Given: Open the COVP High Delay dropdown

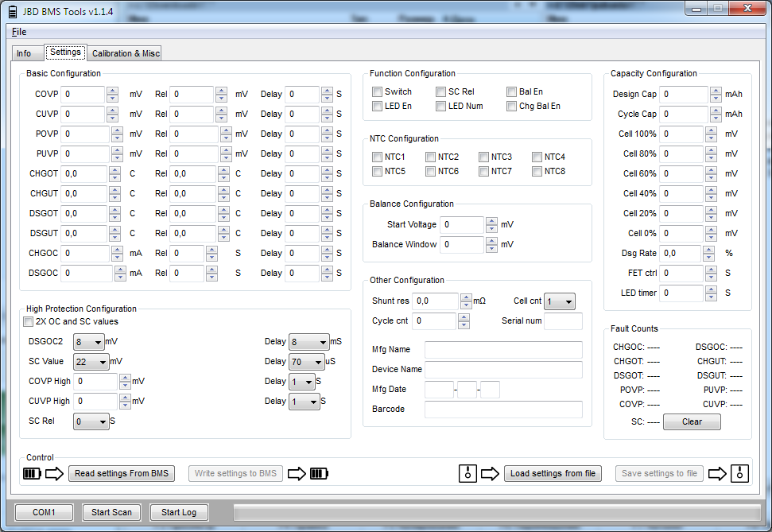Looking at the screenshot, I should pos(302,382).
